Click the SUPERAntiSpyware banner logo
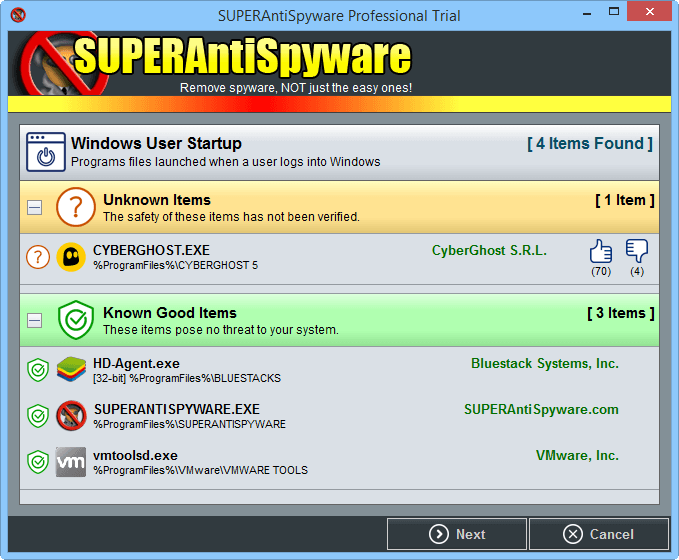This screenshot has width=679, height=560. click(x=215, y=63)
